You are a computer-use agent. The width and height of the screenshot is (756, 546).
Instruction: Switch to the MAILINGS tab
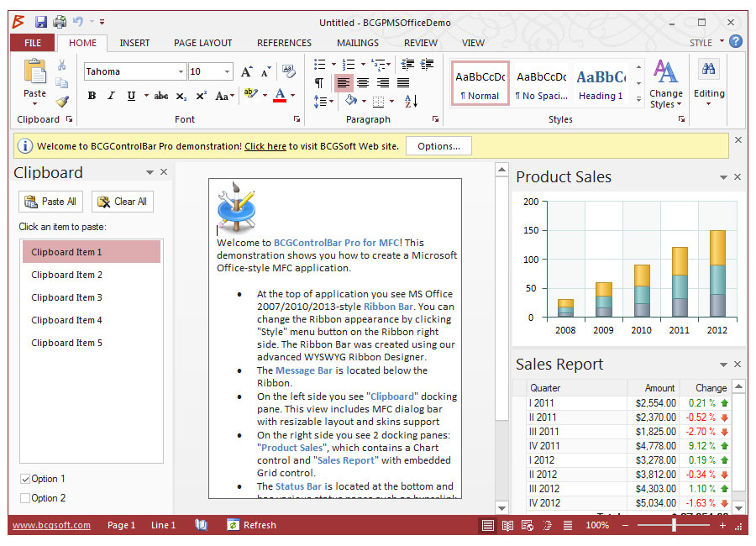tap(358, 43)
